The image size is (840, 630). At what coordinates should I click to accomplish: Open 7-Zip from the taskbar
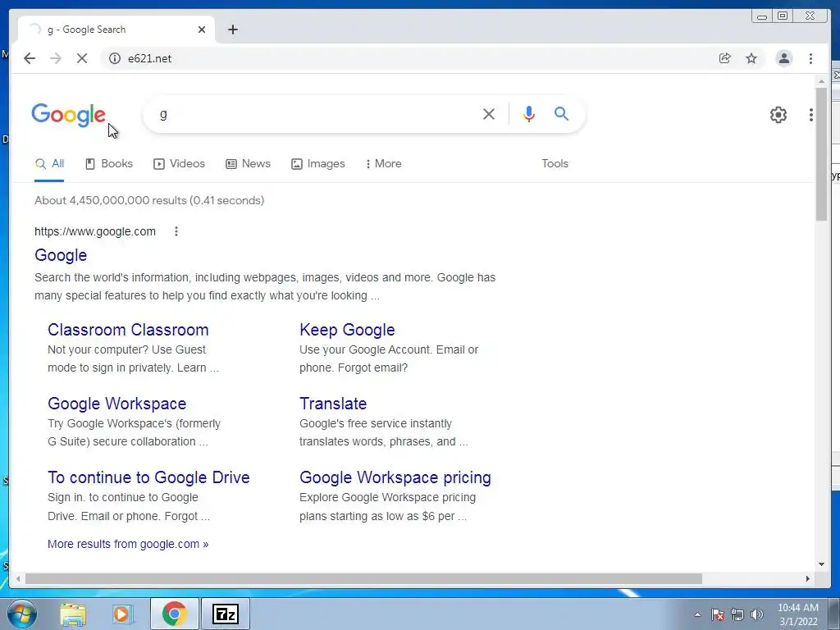click(226, 614)
